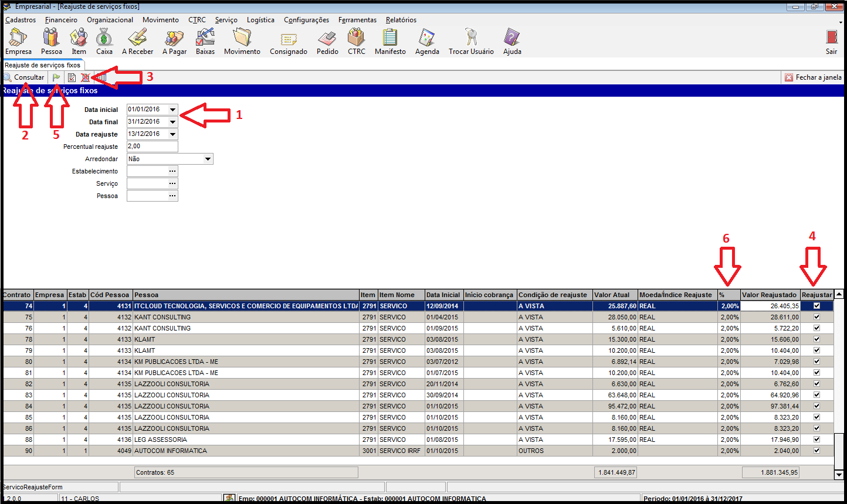847x504 pixels.
Task: Open the Data reajuste date picker
Action: 172,134
